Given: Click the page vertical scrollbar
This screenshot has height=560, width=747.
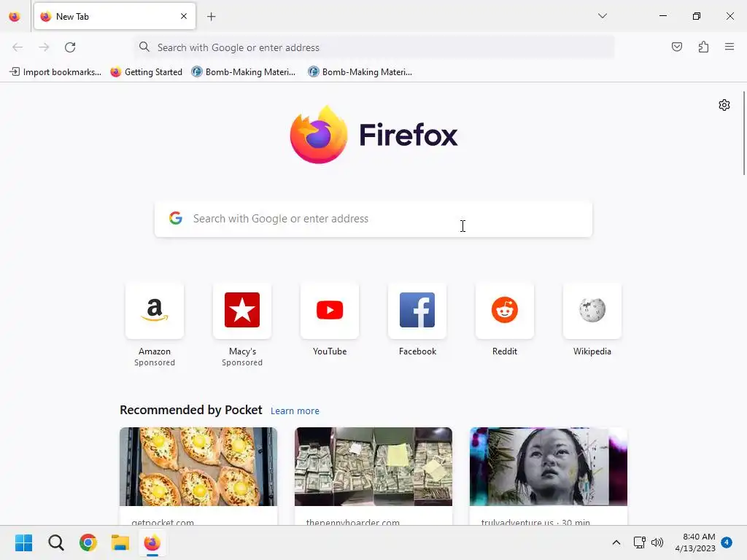Looking at the screenshot, I should [x=744, y=133].
